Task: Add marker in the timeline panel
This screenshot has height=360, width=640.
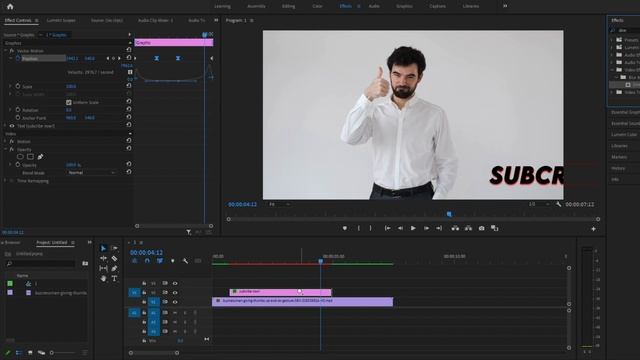Action: [x=173, y=260]
